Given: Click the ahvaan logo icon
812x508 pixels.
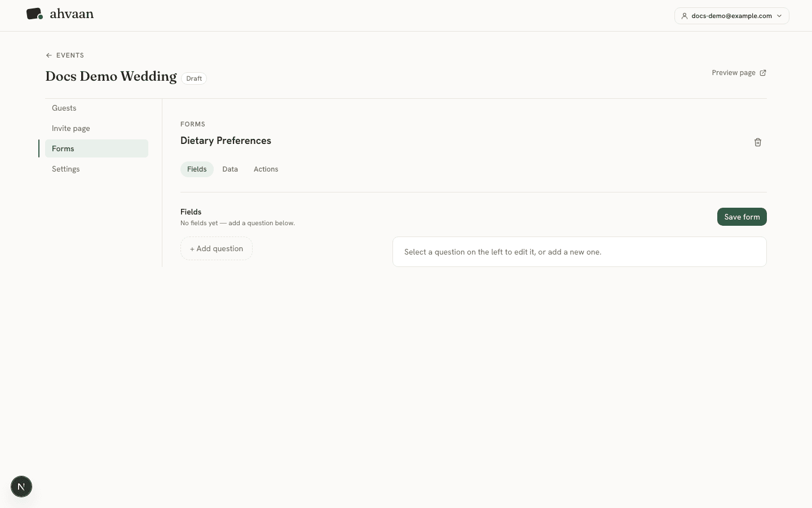Looking at the screenshot, I should click(34, 14).
